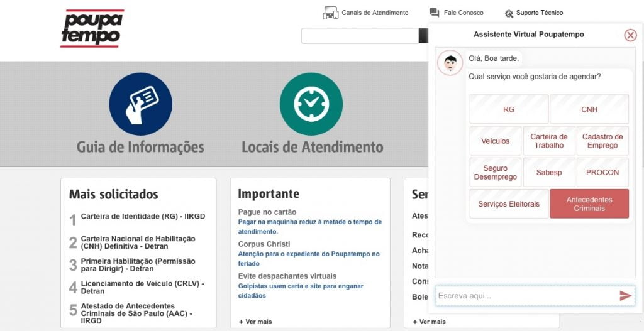Select Seguro Desemprego option
The width and height of the screenshot is (644, 331).
point(496,172)
